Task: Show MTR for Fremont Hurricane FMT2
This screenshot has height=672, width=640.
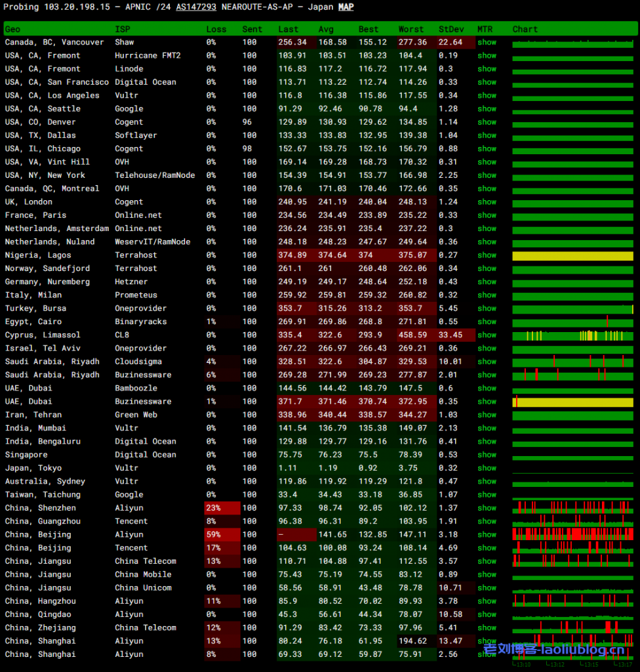Action: point(487,56)
